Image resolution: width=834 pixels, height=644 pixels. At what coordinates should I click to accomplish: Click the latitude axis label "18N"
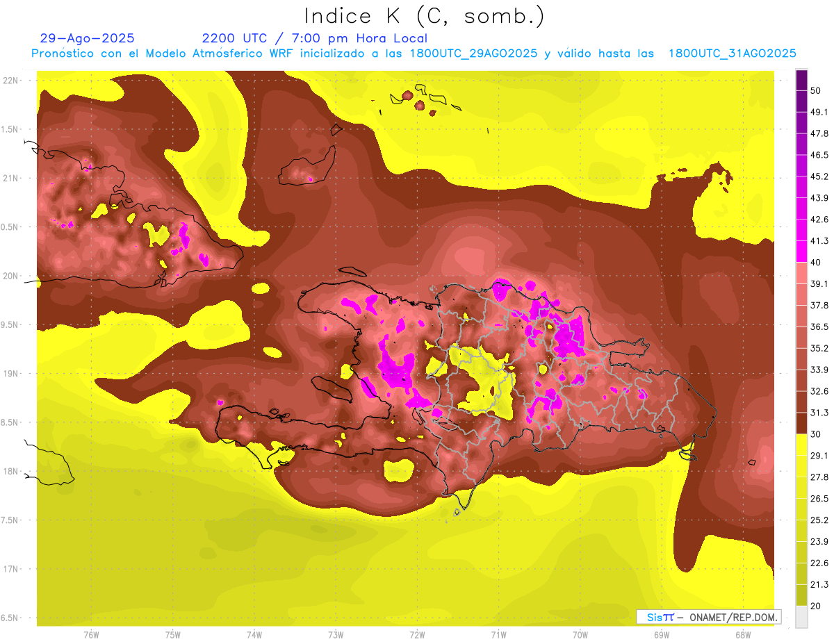[x=10, y=471]
